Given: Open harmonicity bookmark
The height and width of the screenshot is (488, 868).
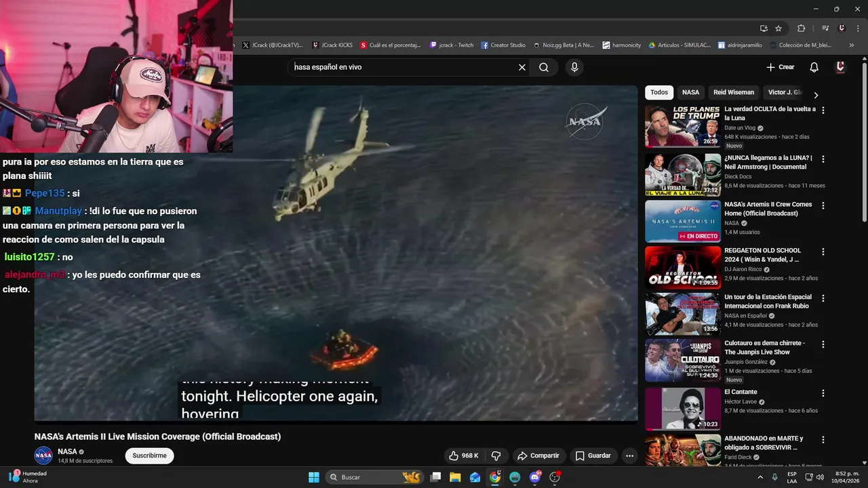Looking at the screenshot, I should click(x=622, y=45).
